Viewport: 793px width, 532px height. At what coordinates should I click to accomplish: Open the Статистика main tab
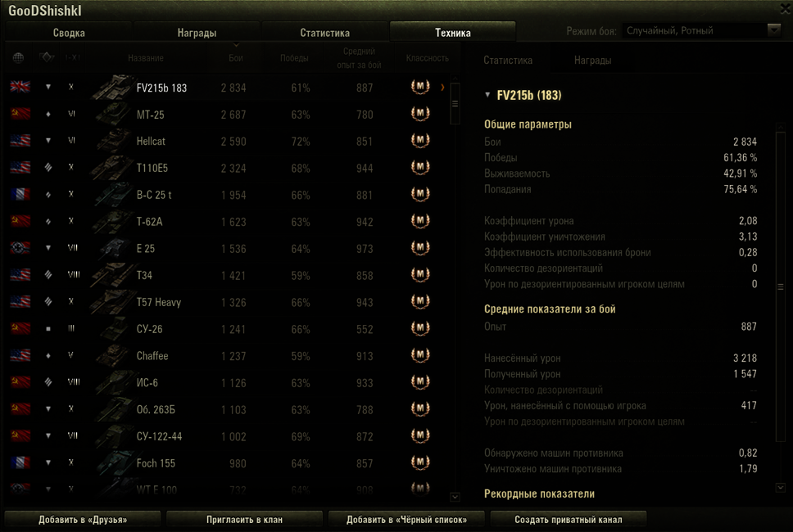click(324, 33)
